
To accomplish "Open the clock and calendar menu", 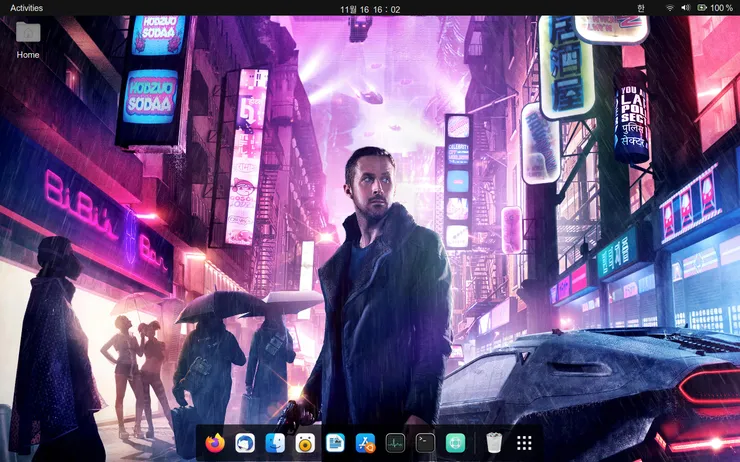I will point(370,9).
